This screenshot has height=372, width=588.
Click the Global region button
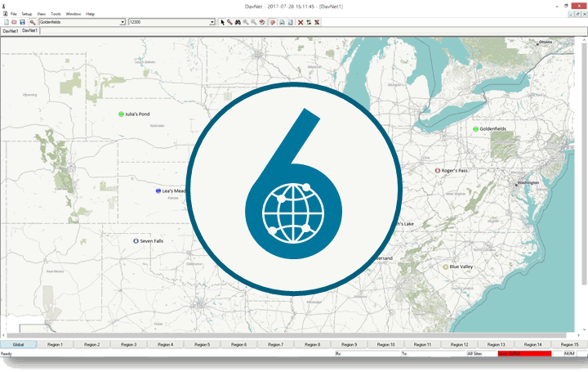tap(18, 344)
